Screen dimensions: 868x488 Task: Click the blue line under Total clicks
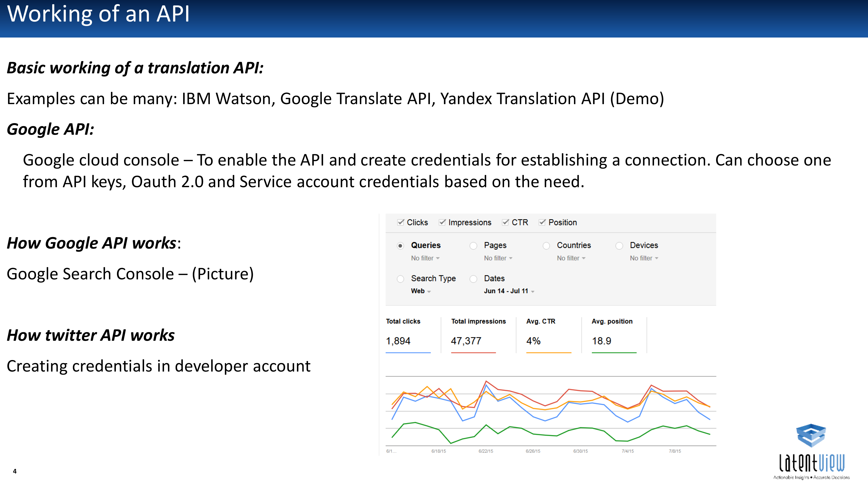[x=408, y=353]
